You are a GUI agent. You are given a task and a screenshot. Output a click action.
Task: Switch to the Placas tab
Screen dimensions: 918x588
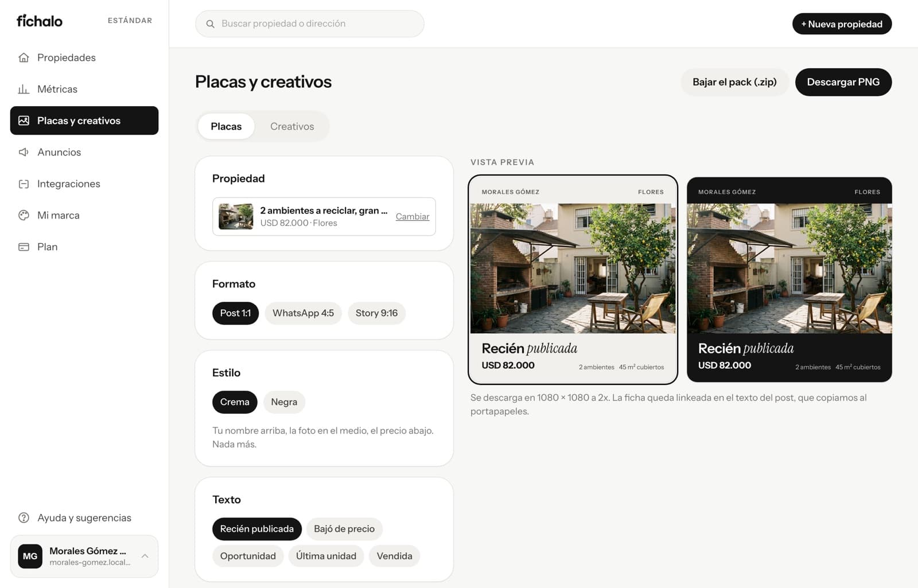pyautogui.click(x=226, y=126)
